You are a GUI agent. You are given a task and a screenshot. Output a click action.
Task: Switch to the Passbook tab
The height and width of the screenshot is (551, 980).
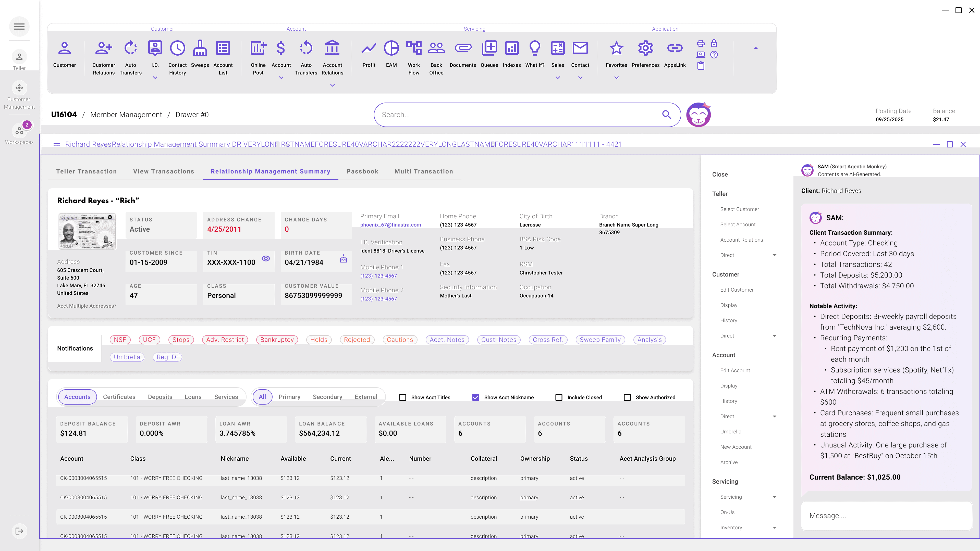point(362,171)
